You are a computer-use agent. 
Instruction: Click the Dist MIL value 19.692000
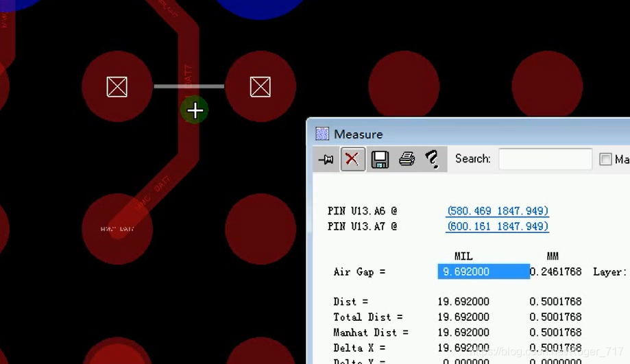[463, 302]
